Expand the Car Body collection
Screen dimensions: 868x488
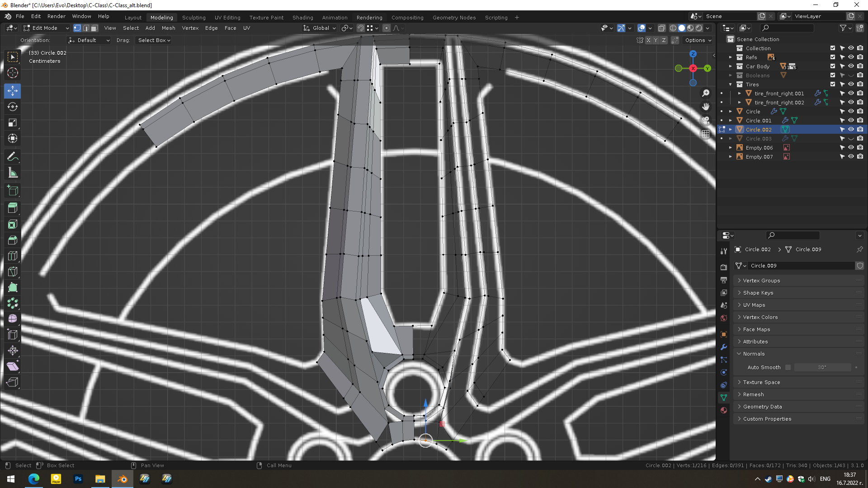(x=731, y=66)
